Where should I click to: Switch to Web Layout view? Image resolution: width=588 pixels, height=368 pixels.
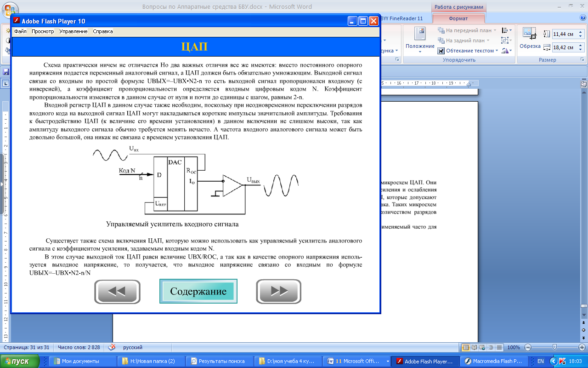click(x=482, y=347)
